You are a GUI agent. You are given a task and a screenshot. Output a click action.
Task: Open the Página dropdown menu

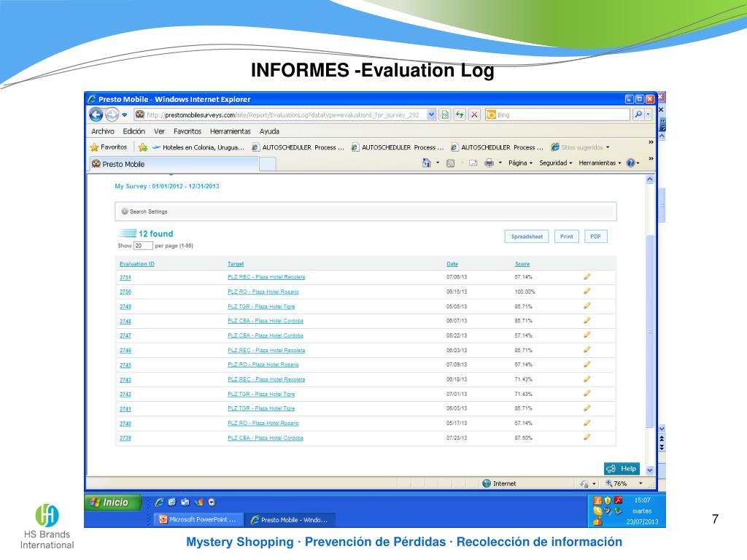tap(520, 163)
